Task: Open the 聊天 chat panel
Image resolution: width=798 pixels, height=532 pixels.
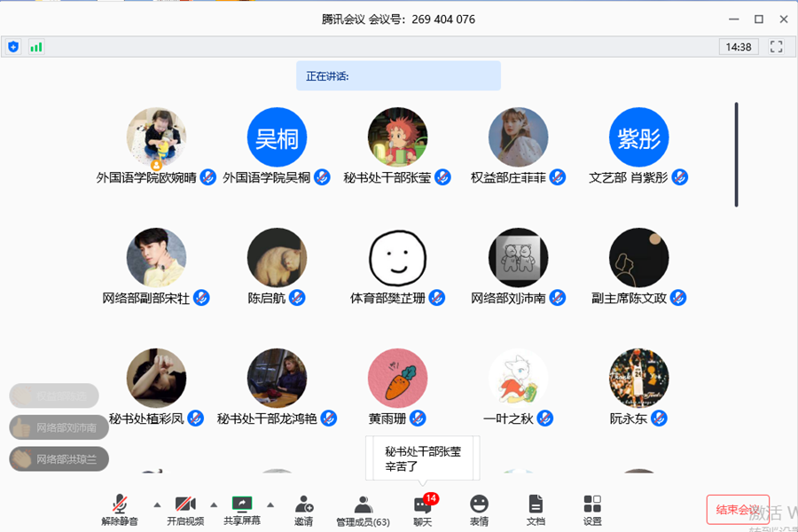Action: [x=423, y=510]
